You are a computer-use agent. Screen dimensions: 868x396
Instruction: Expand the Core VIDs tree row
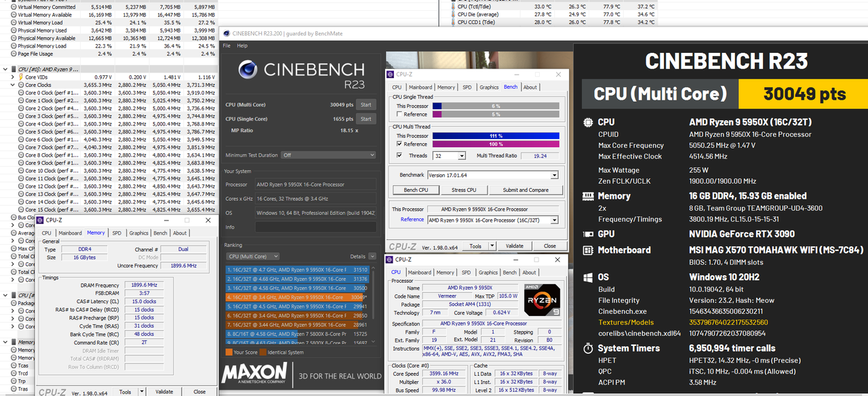tap(13, 77)
